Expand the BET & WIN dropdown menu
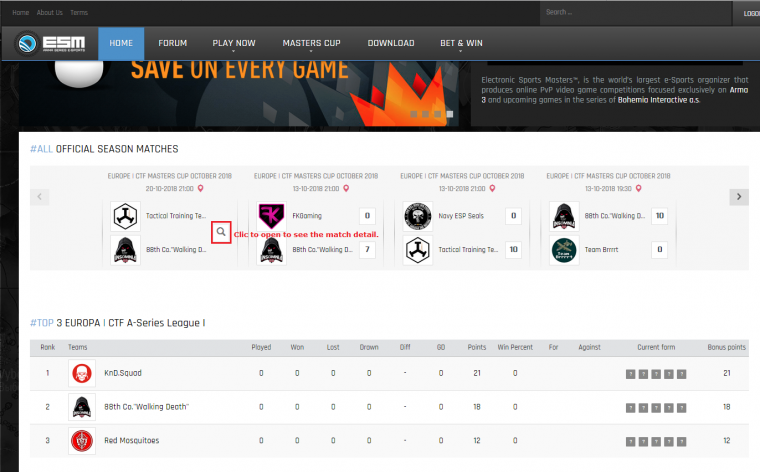760x472 pixels. pos(461,44)
